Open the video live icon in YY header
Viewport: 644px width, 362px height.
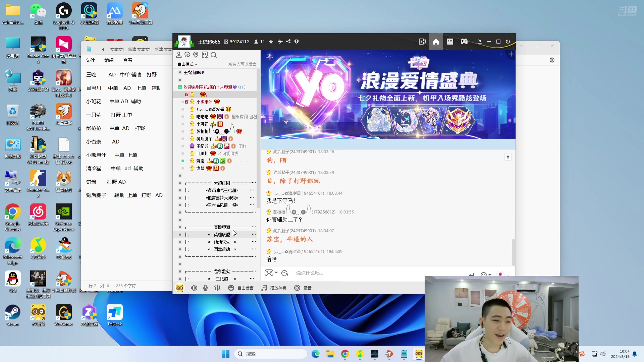tap(422, 42)
